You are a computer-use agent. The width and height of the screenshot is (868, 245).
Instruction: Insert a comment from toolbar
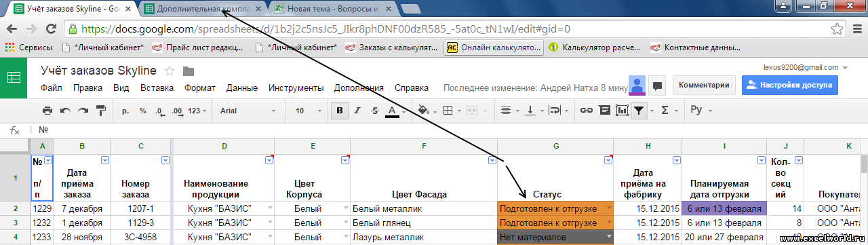click(x=604, y=111)
